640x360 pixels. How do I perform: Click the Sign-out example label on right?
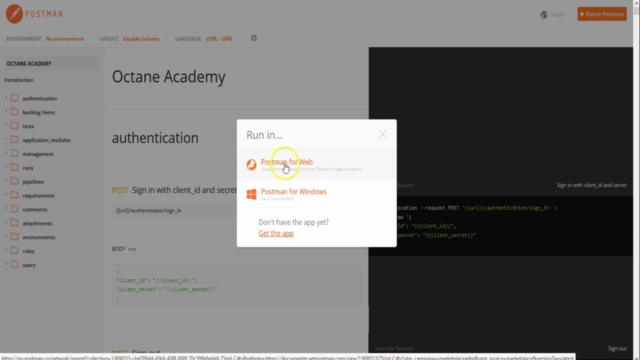(617, 348)
